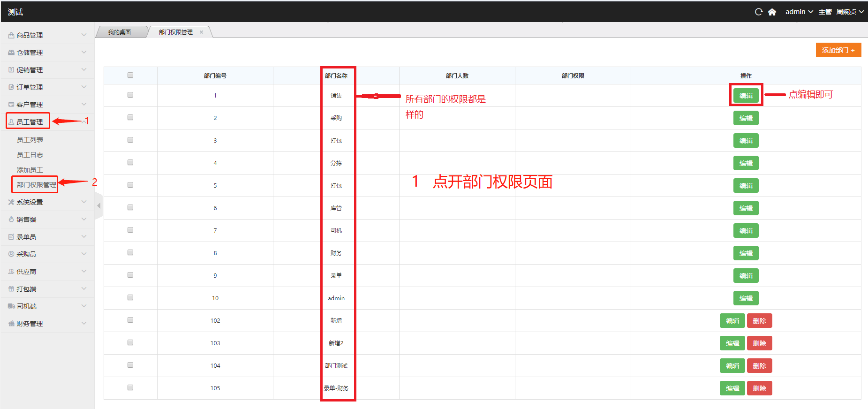Screen dimensions: 868x409
Task: Open the admin user dropdown
Action: [x=799, y=12]
